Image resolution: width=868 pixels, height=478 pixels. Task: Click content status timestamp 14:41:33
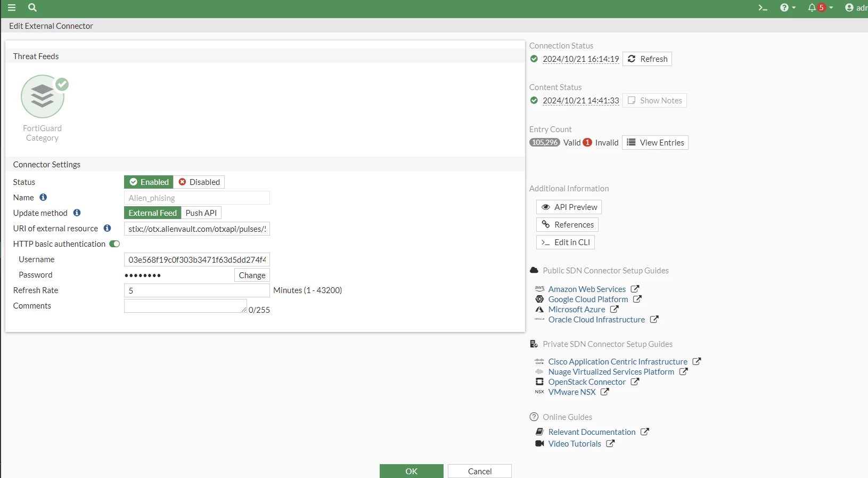581,100
